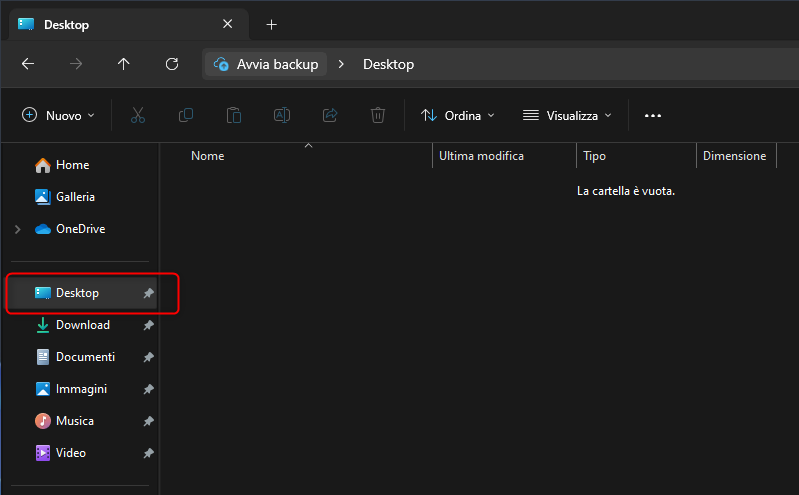Screen dimensions: 799x495
Task: Click the Rename icon in toolbar
Action: click(x=282, y=115)
